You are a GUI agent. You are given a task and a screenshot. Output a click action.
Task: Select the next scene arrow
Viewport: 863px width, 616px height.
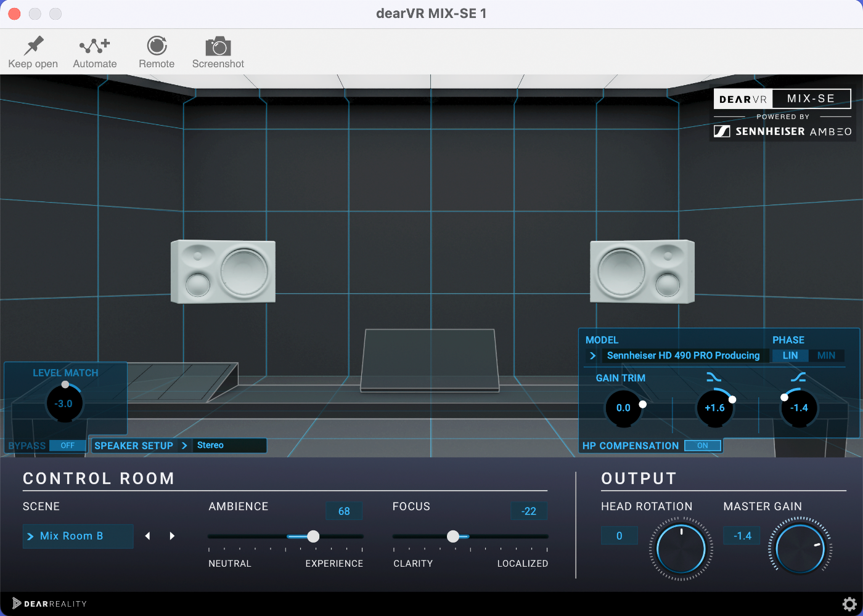pyautogui.click(x=172, y=536)
